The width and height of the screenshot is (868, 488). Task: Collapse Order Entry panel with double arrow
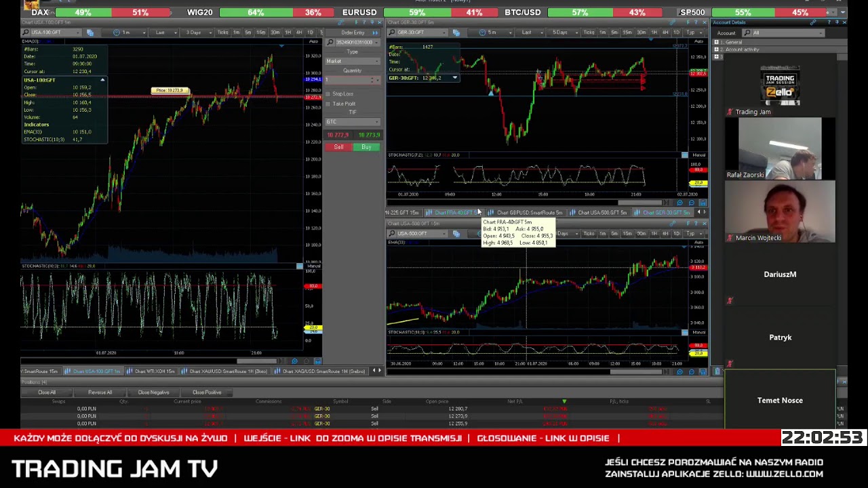pos(376,33)
